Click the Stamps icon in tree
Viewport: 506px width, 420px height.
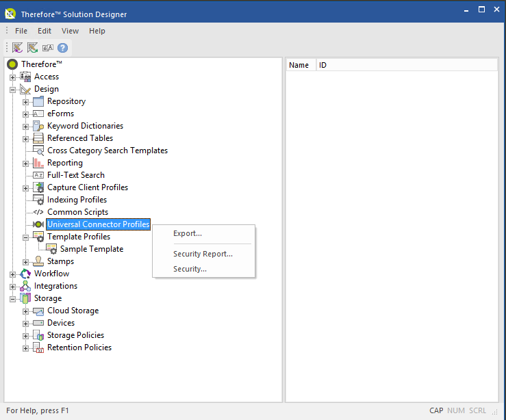[x=38, y=261]
